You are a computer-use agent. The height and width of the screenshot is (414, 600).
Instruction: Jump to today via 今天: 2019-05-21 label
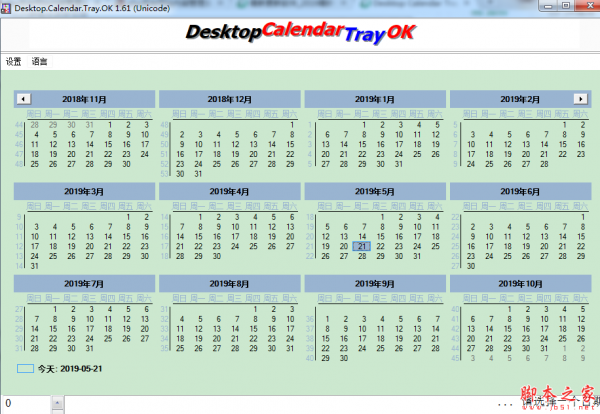point(70,369)
